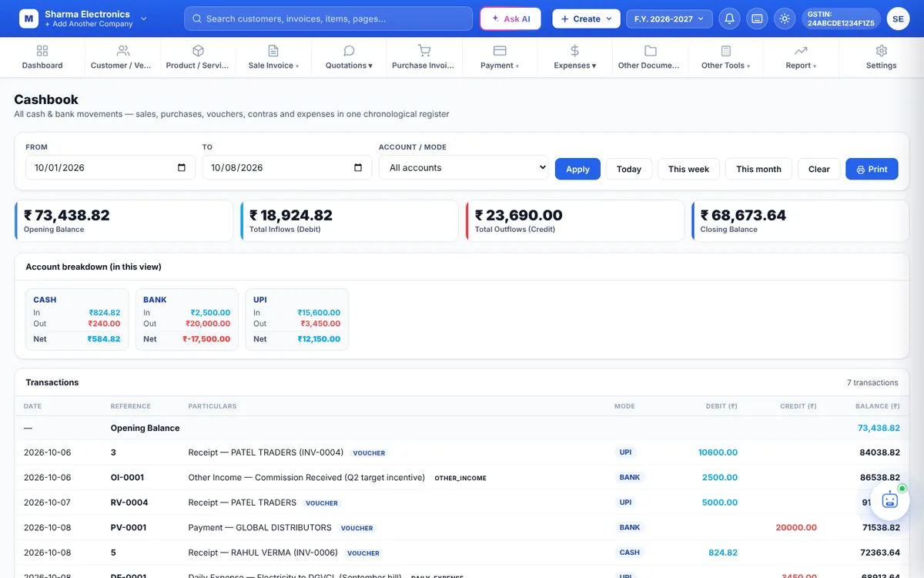Filter cashbook to This week
Screen dimensions: 924x578
(688, 169)
